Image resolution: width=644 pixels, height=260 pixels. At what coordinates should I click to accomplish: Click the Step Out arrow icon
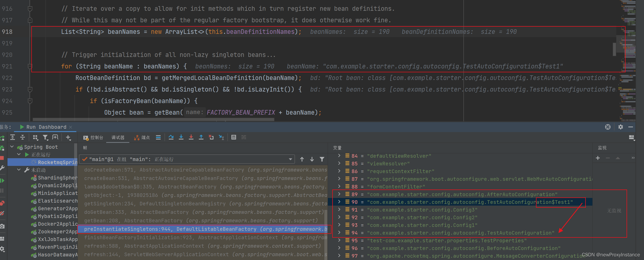[201, 137]
